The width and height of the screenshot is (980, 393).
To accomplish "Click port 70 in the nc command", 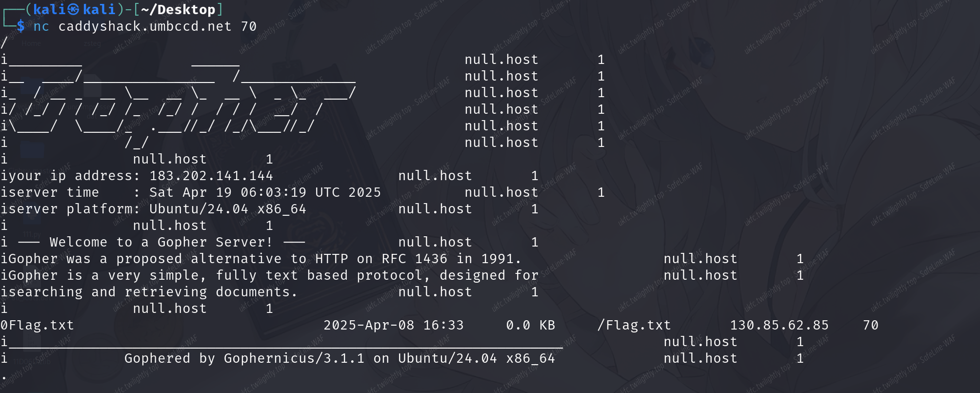I will pyautogui.click(x=249, y=26).
